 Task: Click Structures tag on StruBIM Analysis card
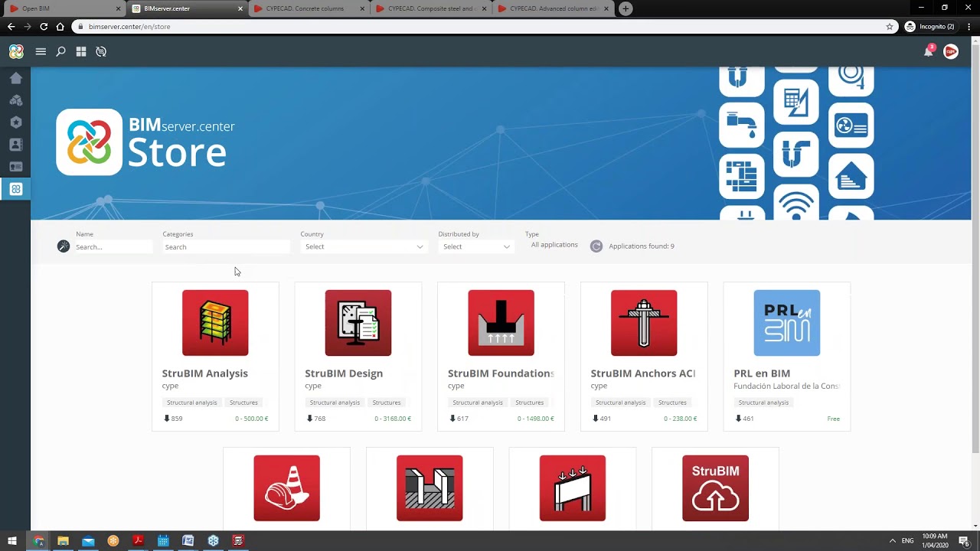click(x=243, y=403)
